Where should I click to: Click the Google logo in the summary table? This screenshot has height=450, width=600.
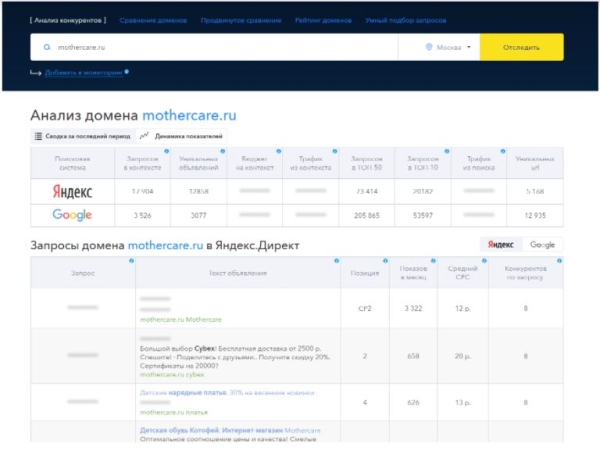coord(72,215)
